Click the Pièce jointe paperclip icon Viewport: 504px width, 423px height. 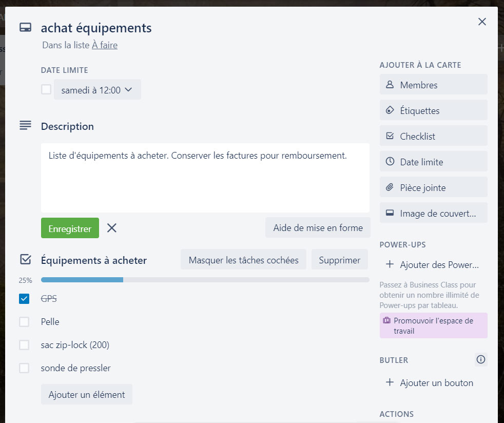tap(390, 187)
